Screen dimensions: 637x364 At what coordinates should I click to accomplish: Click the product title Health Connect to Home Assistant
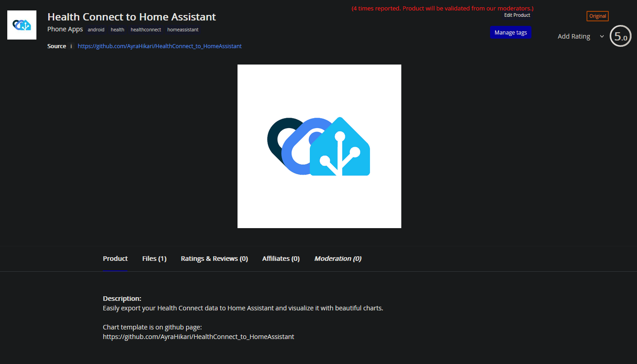click(131, 17)
